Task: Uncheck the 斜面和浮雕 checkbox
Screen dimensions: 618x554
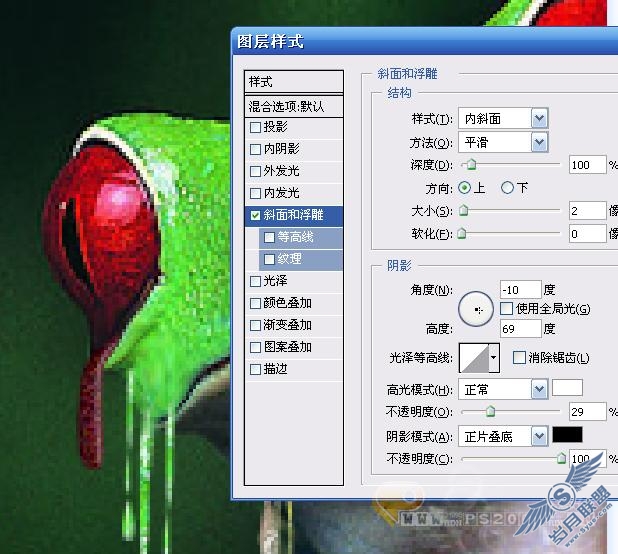Action: [x=255, y=216]
